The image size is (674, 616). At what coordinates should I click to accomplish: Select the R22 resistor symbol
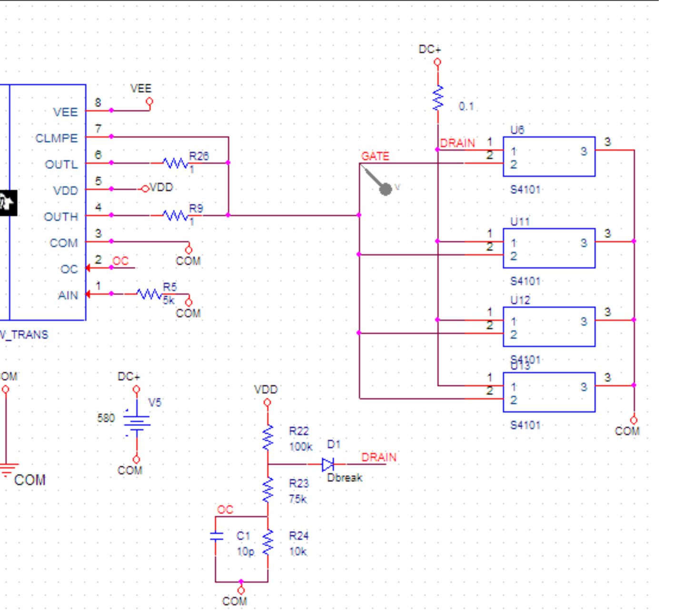click(x=268, y=438)
